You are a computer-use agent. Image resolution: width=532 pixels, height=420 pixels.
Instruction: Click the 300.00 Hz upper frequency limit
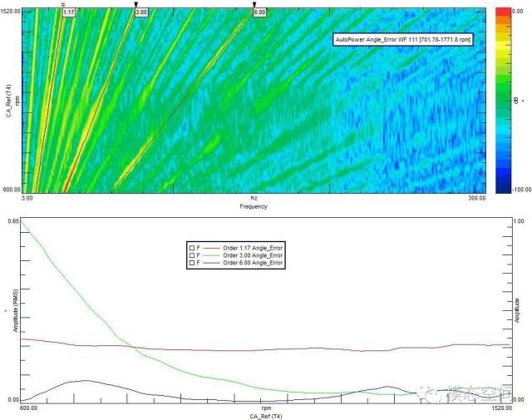tap(477, 199)
